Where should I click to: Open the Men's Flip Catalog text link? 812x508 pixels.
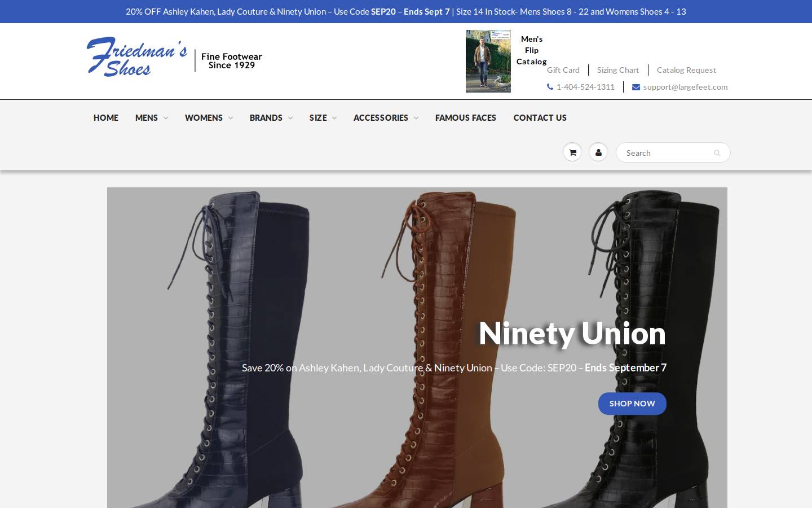pyautogui.click(x=532, y=50)
